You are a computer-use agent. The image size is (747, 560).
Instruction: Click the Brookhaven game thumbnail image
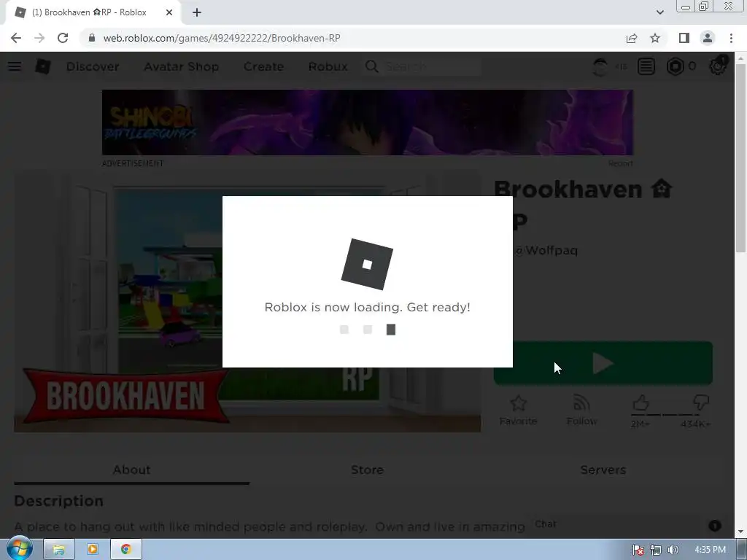tap(247, 301)
